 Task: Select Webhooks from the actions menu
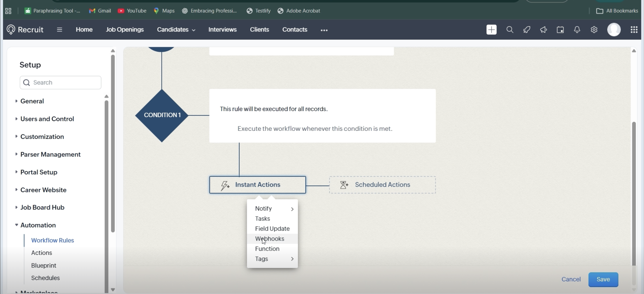coord(270,239)
